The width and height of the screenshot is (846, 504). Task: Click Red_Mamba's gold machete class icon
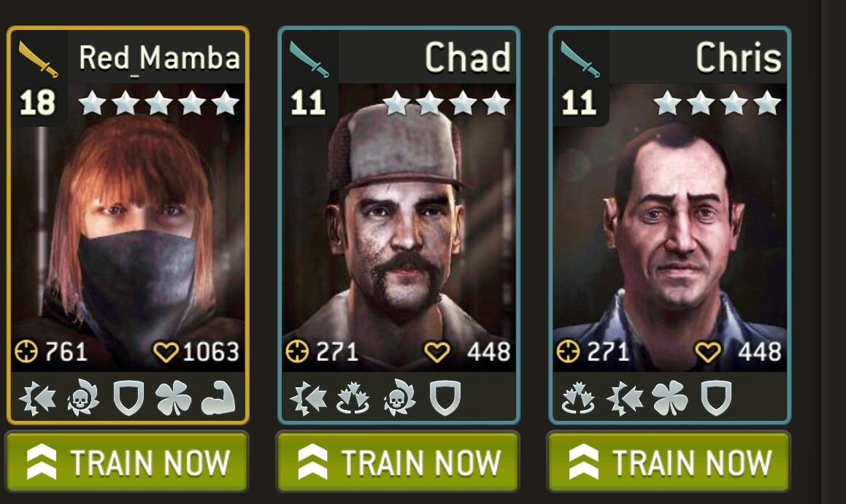click(x=38, y=59)
